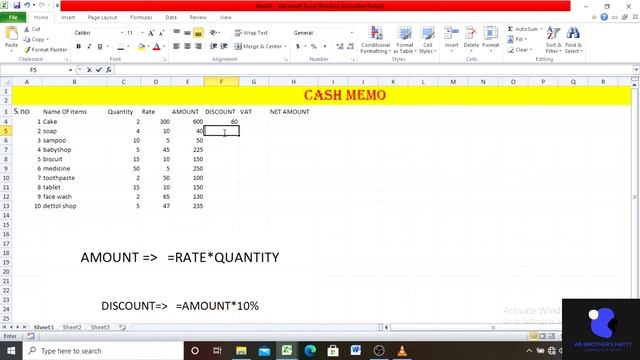The image size is (640, 360).
Task: Select the Format Painter brush
Action: 27,49
